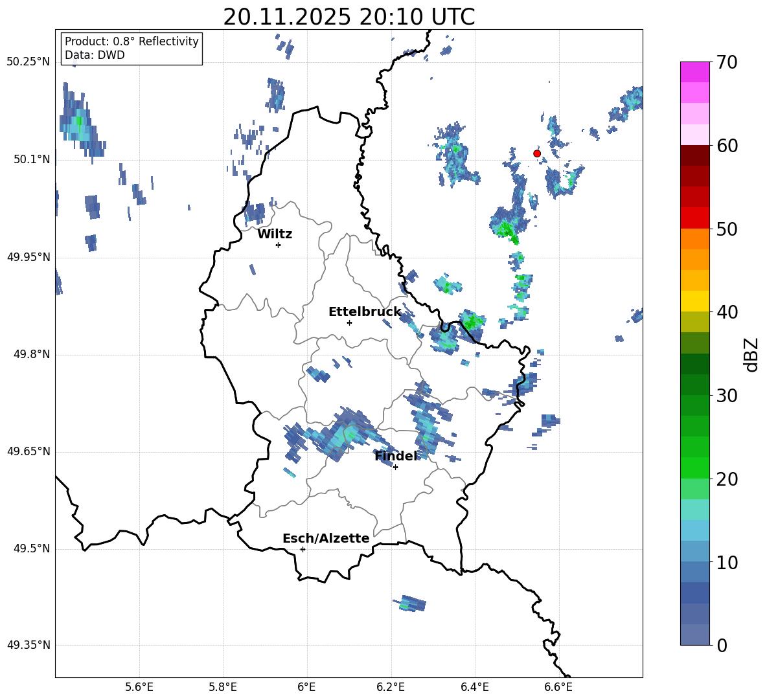The width and height of the screenshot is (767, 700).
Task: Click the radar echo south of Esch/Alzette
Action: click(410, 604)
